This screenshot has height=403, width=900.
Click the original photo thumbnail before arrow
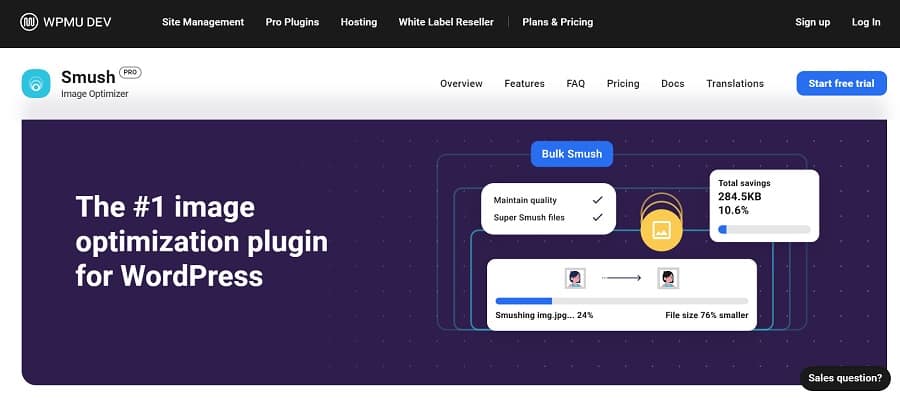(x=576, y=278)
